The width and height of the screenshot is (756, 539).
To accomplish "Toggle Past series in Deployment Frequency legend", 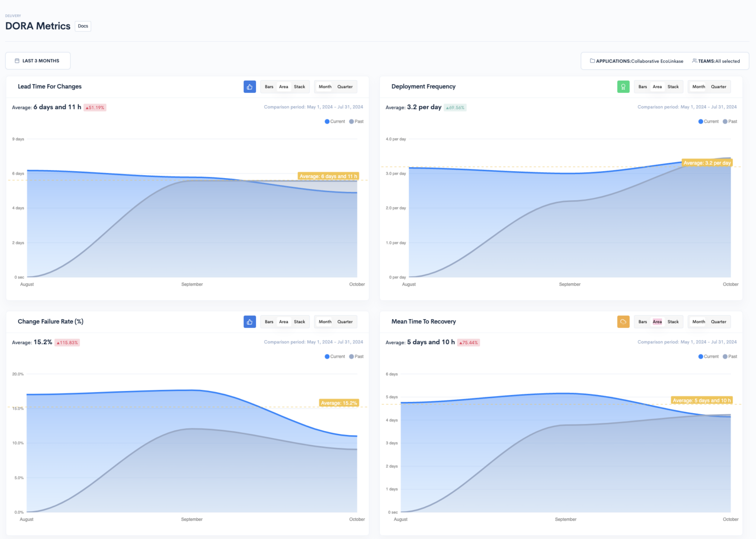I will (x=730, y=121).
